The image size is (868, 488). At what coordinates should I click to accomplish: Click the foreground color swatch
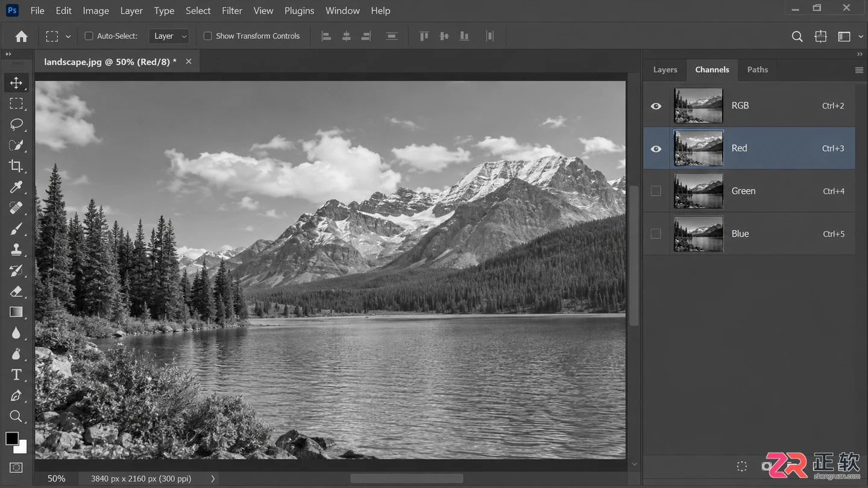point(12,439)
